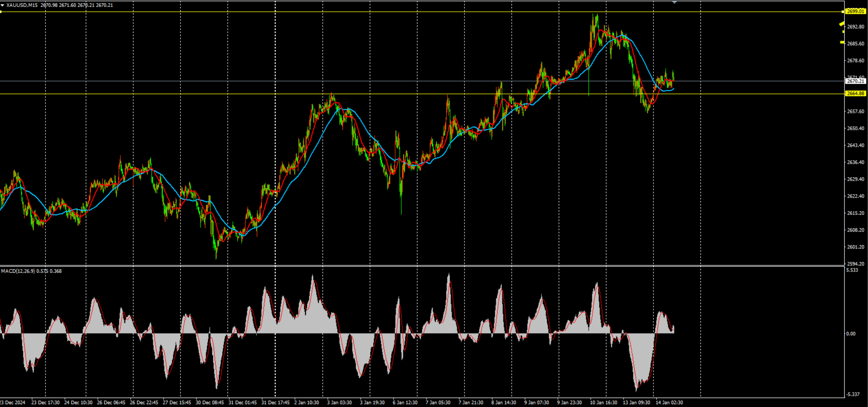This screenshot has height=407, width=868.
Task: Click the 2601.20 price axis label
Action: point(856,247)
